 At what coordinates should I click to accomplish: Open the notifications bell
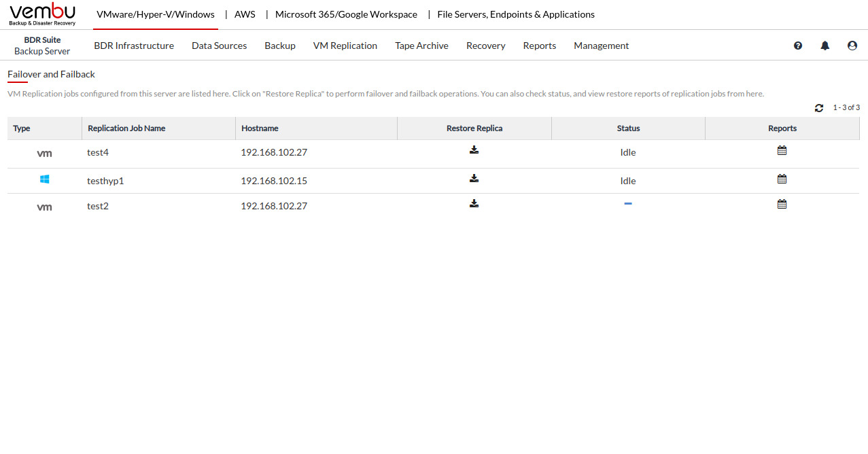click(x=824, y=46)
